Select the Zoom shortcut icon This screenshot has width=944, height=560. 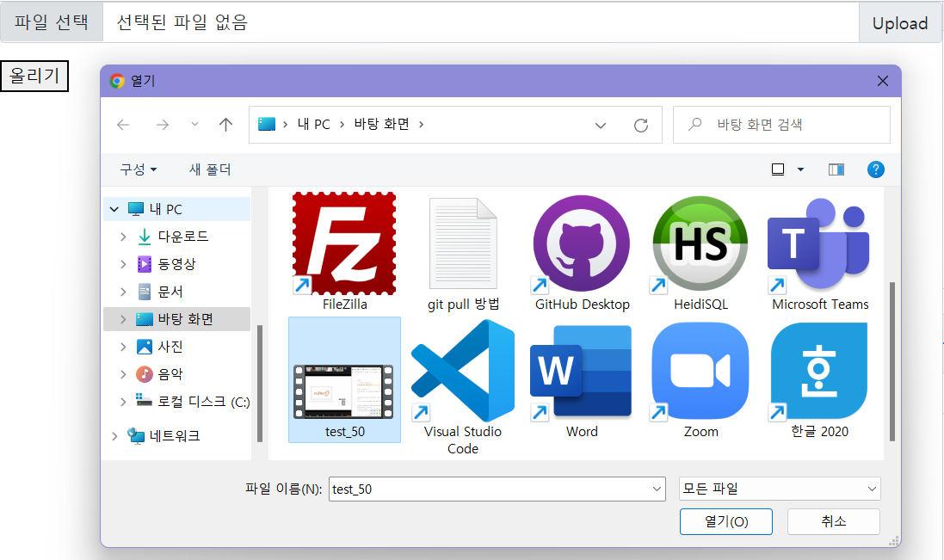(x=700, y=371)
